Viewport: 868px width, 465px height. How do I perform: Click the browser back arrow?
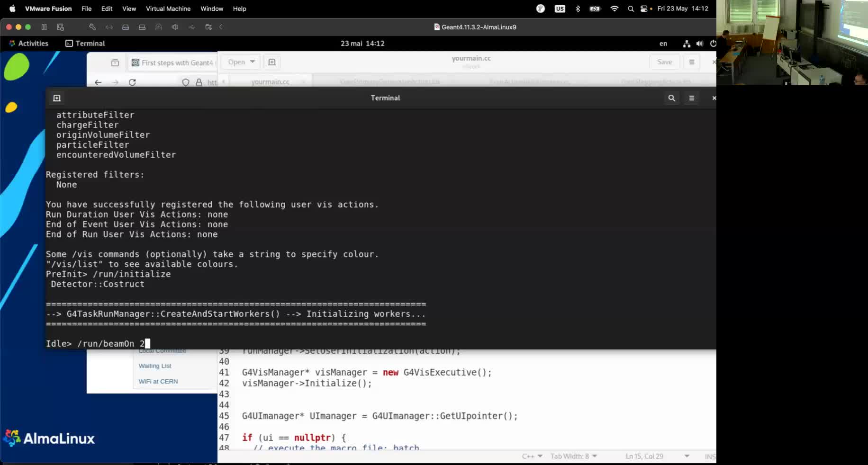click(98, 81)
